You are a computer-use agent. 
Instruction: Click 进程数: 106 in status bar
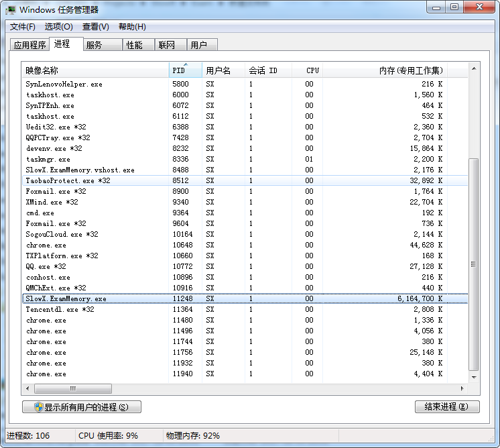point(28,435)
